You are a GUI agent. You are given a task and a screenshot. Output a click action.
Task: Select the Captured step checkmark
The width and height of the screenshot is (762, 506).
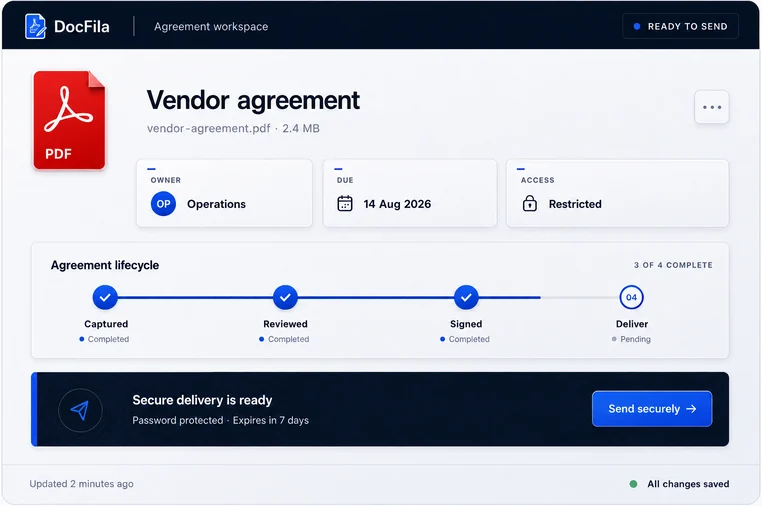pyautogui.click(x=105, y=297)
